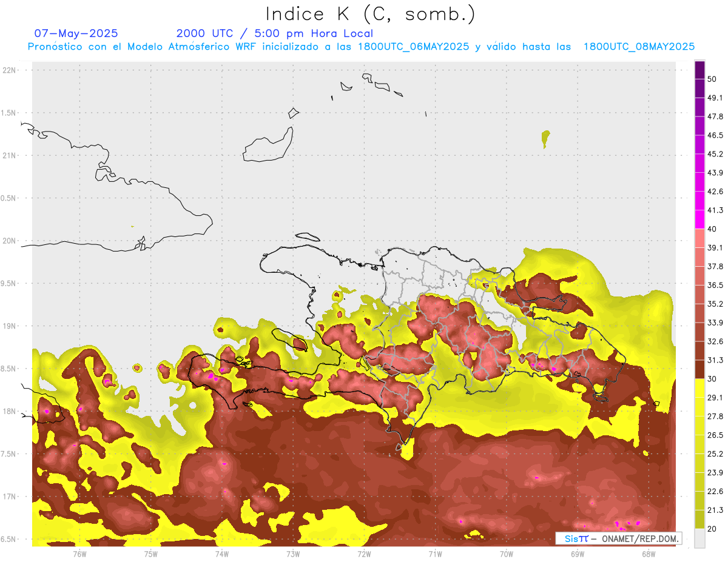Pick the gray colorbar segment below 20
This screenshot has width=728, height=562.
point(699,538)
